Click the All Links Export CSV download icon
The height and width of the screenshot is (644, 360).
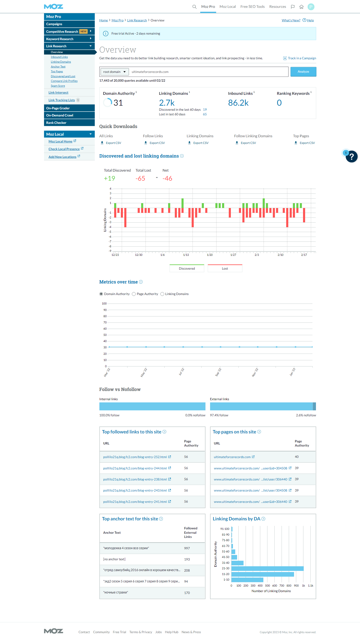click(x=102, y=143)
